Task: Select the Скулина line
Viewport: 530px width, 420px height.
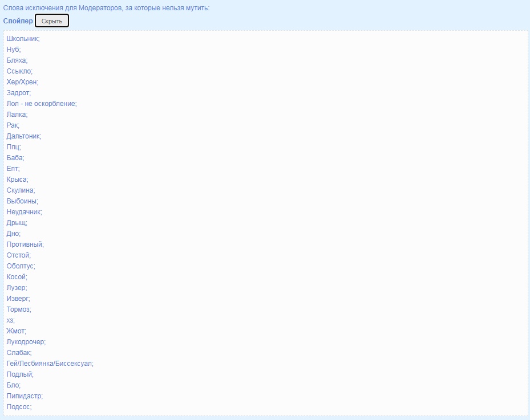Action: pos(21,190)
